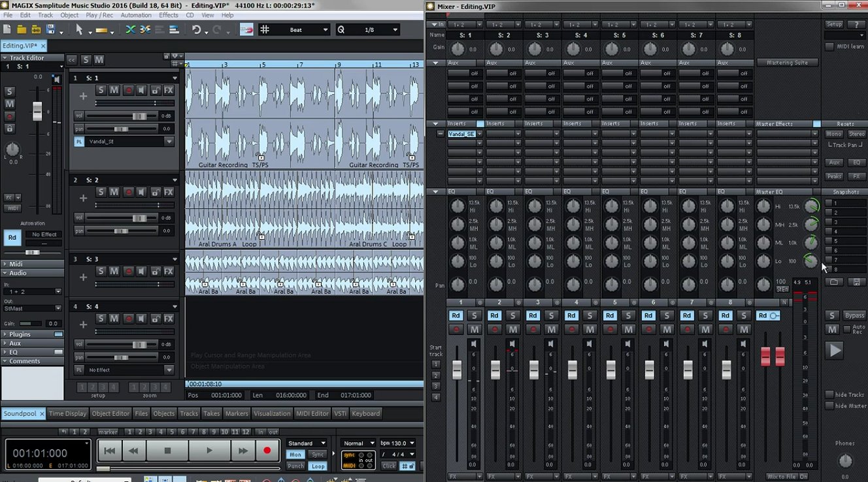Click the rewind button in transport
The width and height of the screenshot is (868, 482).
tap(133, 451)
